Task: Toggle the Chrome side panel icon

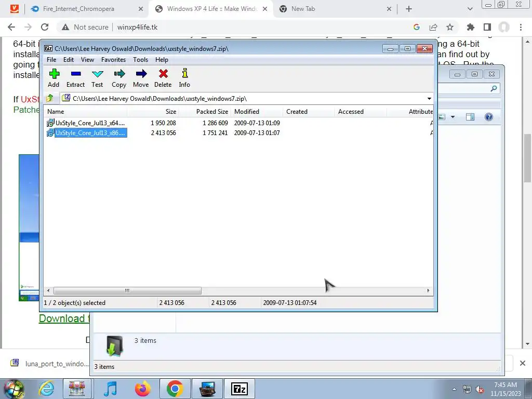Action: coord(487,27)
